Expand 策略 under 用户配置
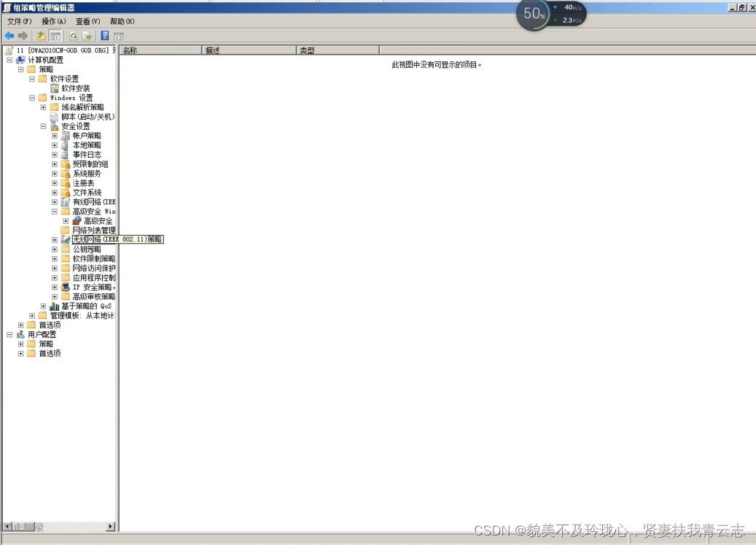 pyautogui.click(x=20, y=344)
